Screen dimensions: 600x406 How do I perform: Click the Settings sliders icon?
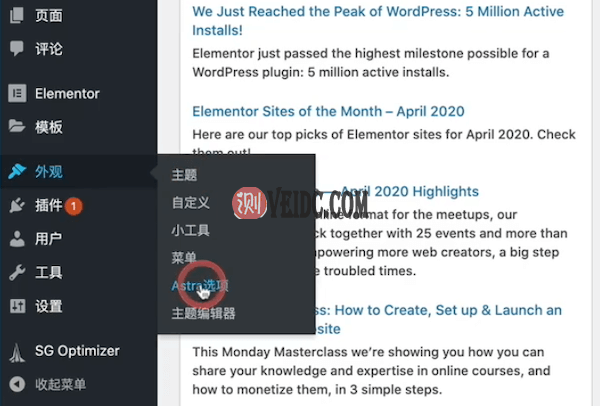pyautogui.click(x=17, y=306)
